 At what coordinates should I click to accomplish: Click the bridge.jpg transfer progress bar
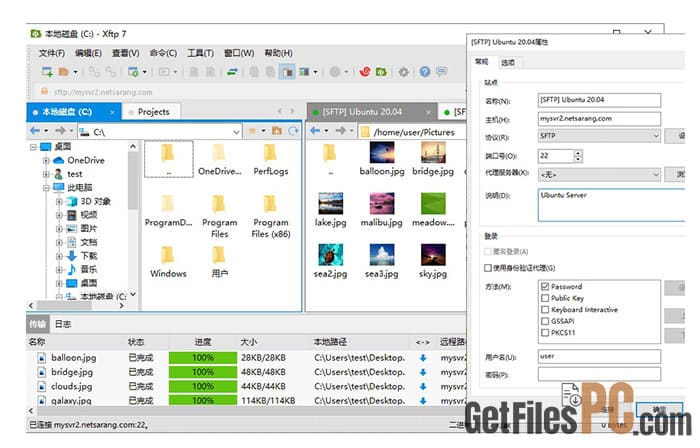point(203,372)
